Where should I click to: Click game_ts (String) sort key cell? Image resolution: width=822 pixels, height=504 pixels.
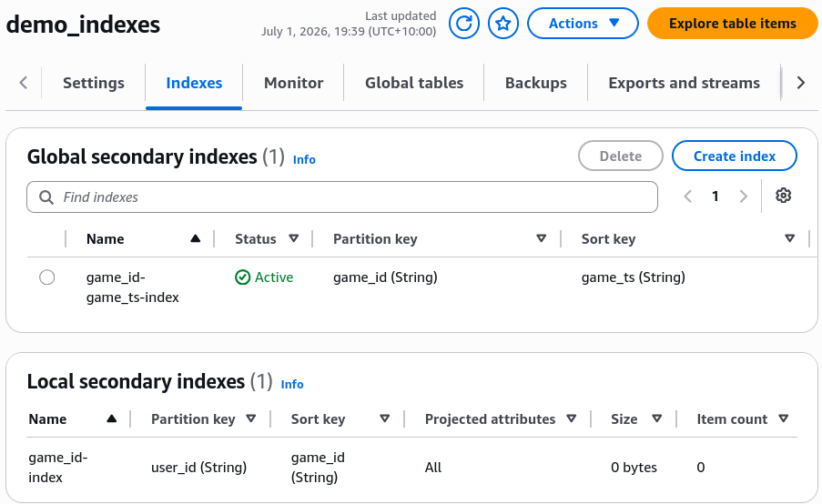pos(634,277)
